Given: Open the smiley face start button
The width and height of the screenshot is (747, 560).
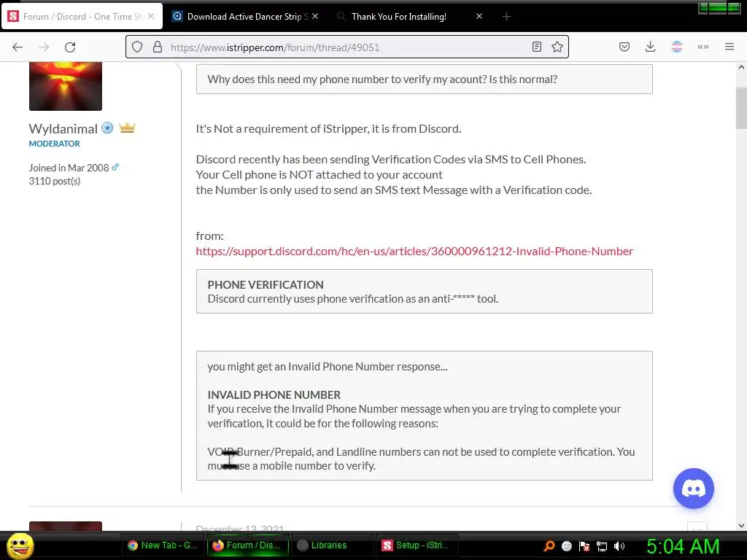Looking at the screenshot, I should [20, 545].
